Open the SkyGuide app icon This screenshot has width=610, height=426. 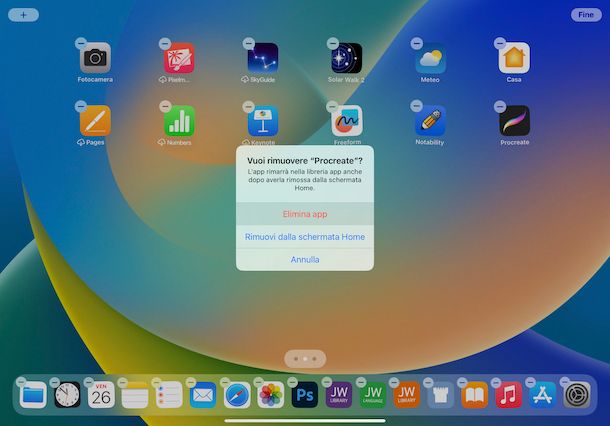pos(263,58)
